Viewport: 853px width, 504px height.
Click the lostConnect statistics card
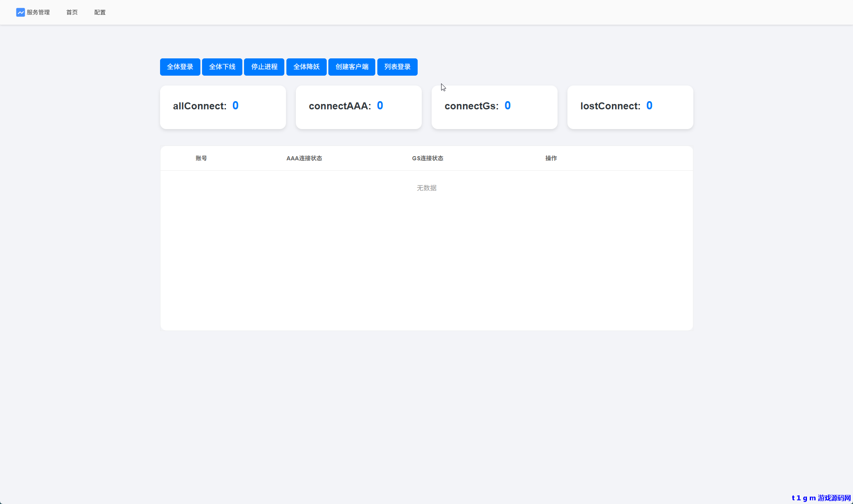coord(630,107)
